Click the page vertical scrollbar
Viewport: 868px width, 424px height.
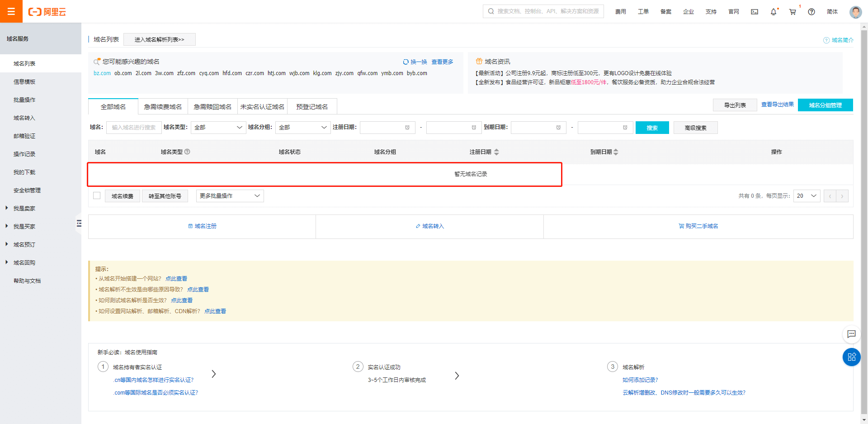(864, 222)
